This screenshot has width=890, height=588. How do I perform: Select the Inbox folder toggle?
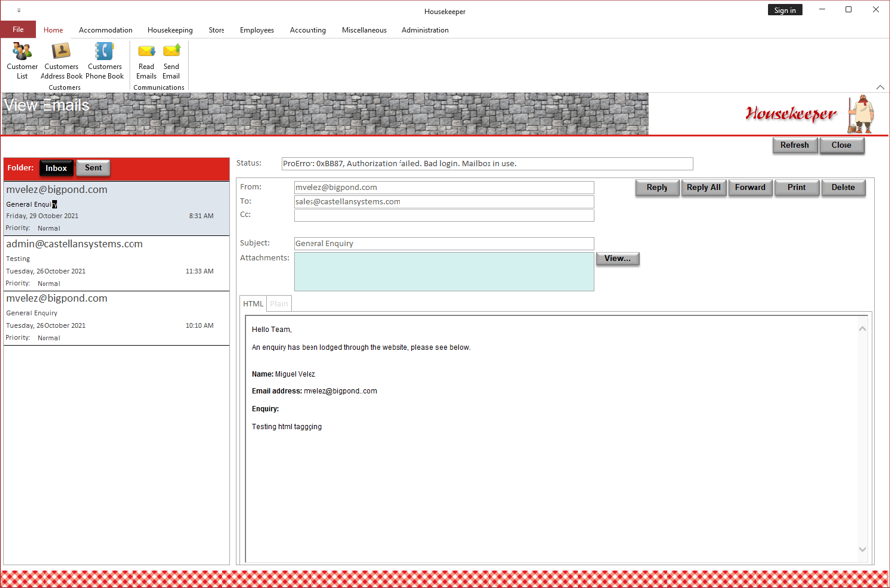[x=56, y=168]
